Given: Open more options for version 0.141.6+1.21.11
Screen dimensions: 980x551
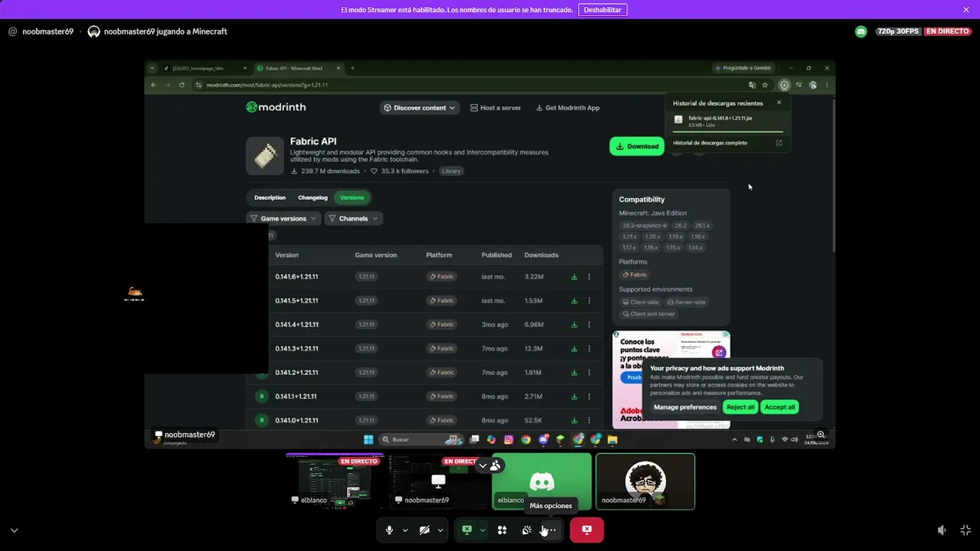Looking at the screenshot, I should [589, 277].
